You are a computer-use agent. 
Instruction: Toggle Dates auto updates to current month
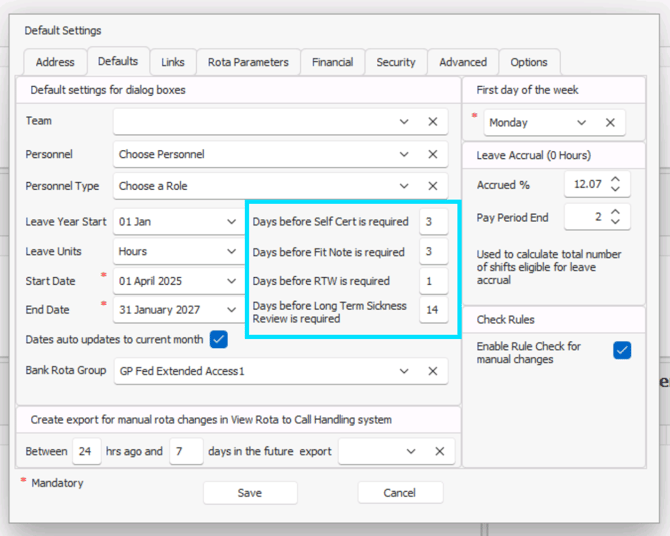tap(218, 340)
